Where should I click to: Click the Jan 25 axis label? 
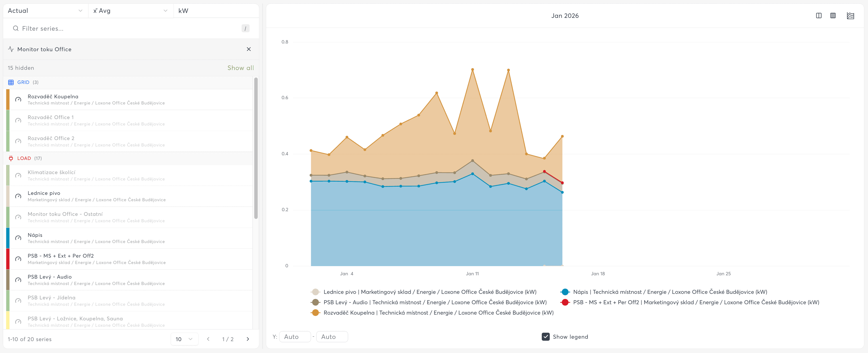point(723,274)
